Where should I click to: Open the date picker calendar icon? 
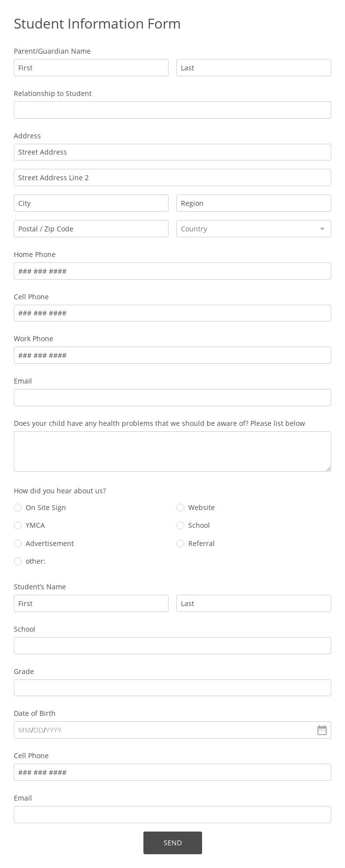click(322, 730)
